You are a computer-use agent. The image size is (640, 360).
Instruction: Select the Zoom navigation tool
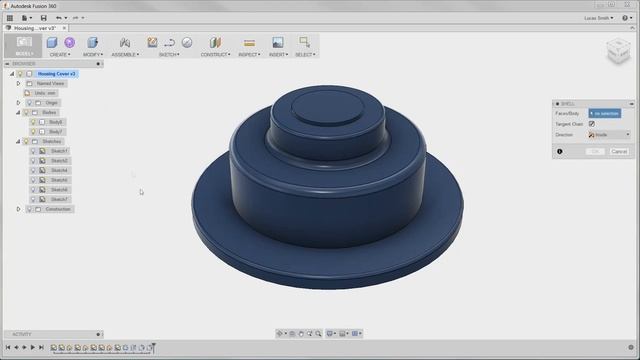(310, 333)
